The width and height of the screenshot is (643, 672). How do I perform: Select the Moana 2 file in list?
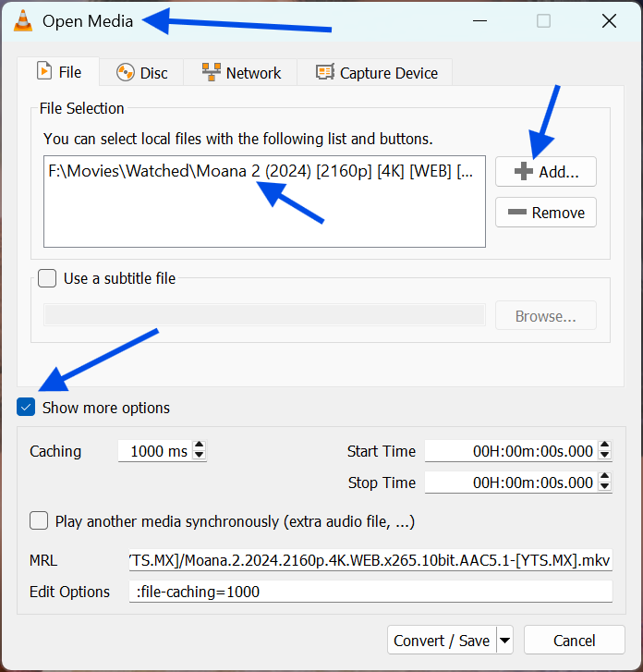[x=261, y=171]
